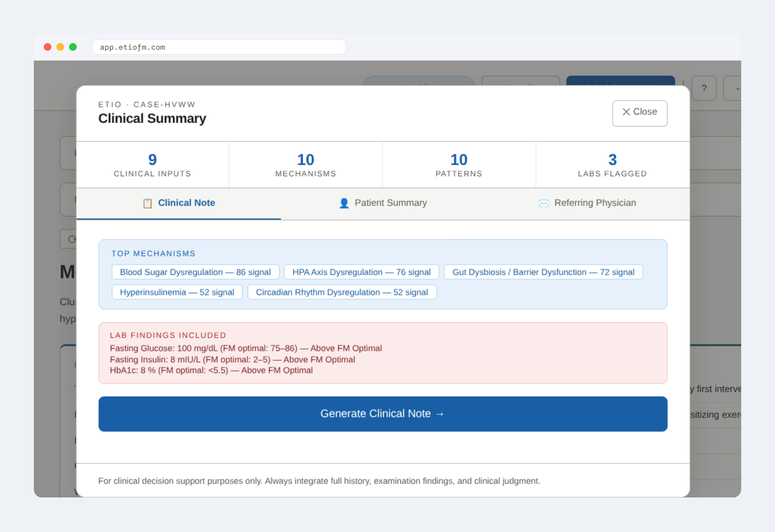Image resolution: width=775 pixels, height=532 pixels.
Task: Select Blood Sugar Dysregulation — 86 signal chip
Action: pos(196,272)
